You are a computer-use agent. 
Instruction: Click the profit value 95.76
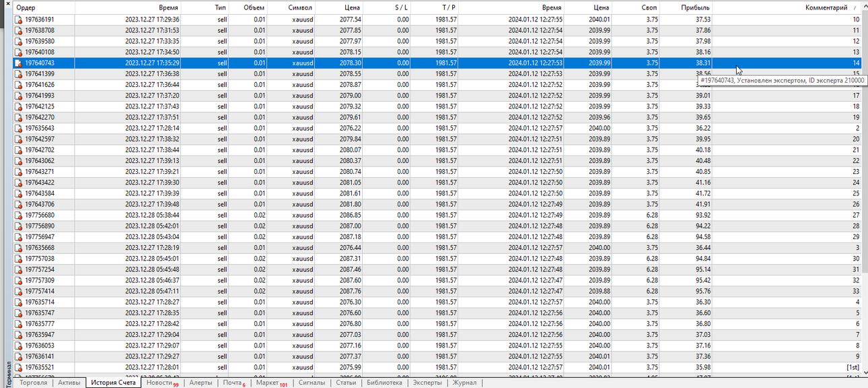tap(702, 291)
